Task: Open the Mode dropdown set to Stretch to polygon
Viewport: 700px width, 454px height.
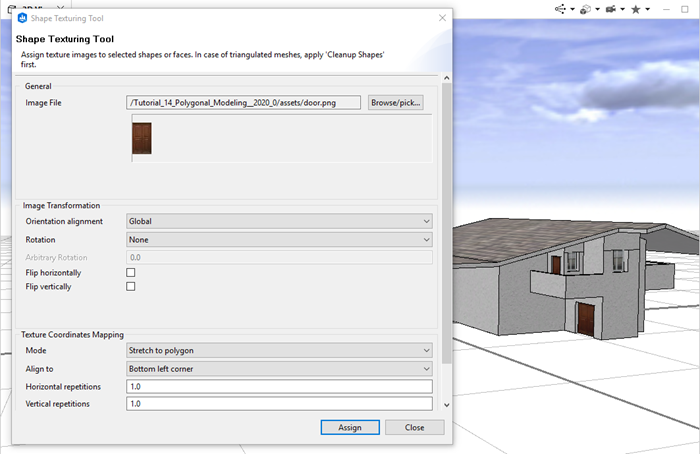Action: (279, 351)
